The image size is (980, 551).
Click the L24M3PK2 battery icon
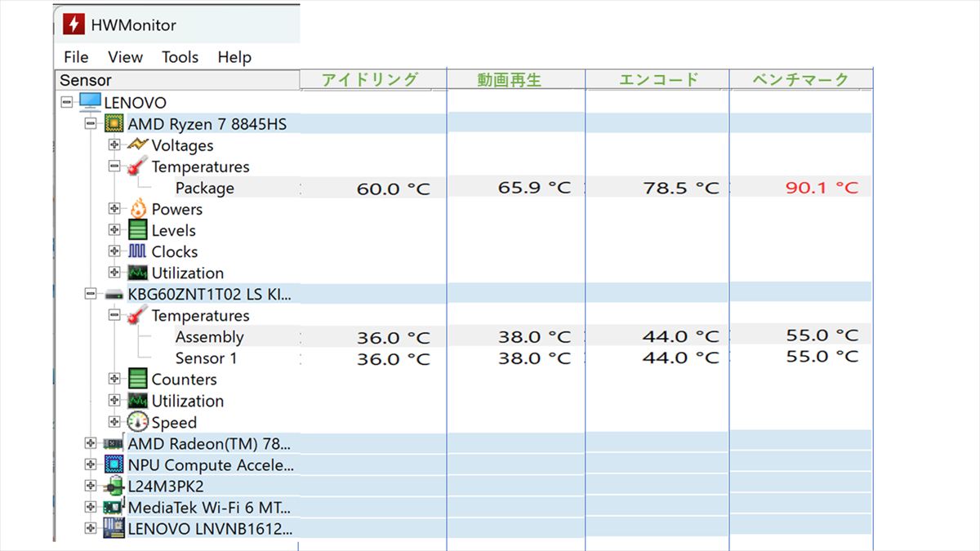pyautogui.click(x=114, y=487)
